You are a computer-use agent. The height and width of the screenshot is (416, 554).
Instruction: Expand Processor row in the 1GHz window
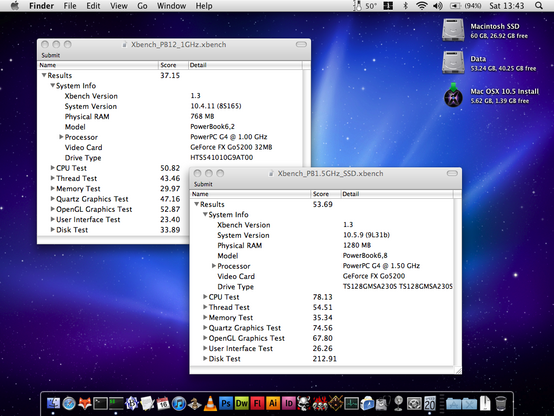61,137
